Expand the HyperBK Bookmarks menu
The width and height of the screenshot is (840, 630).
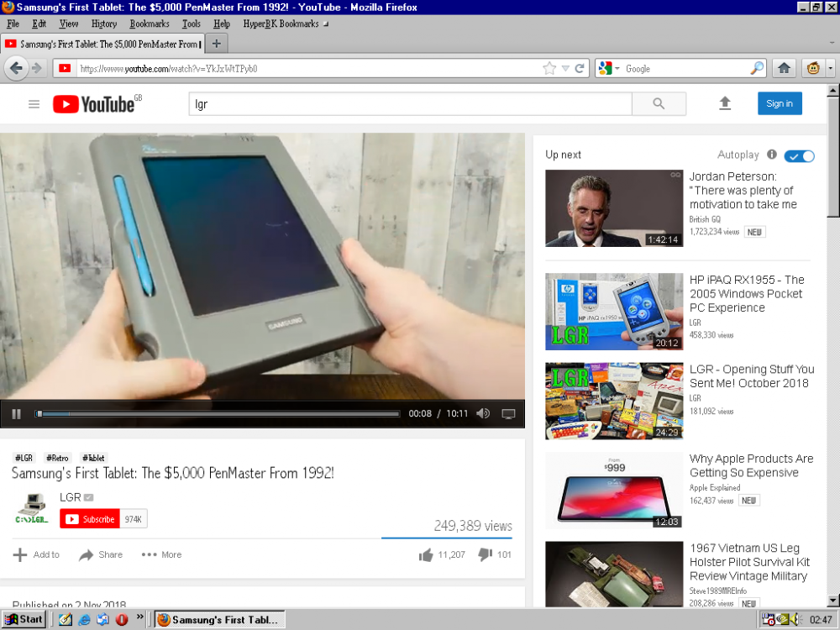click(285, 24)
